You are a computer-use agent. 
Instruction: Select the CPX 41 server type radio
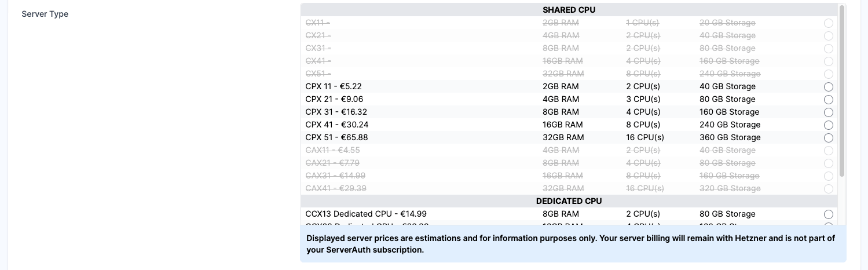coord(828,125)
